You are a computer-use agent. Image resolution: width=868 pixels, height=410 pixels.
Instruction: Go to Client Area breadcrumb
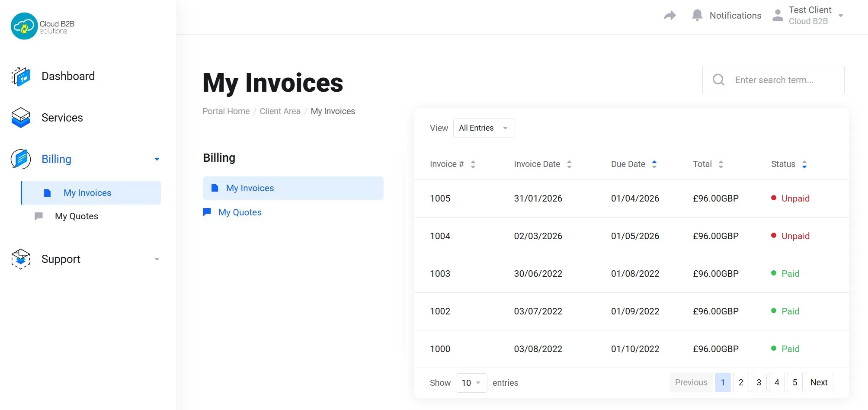point(280,111)
